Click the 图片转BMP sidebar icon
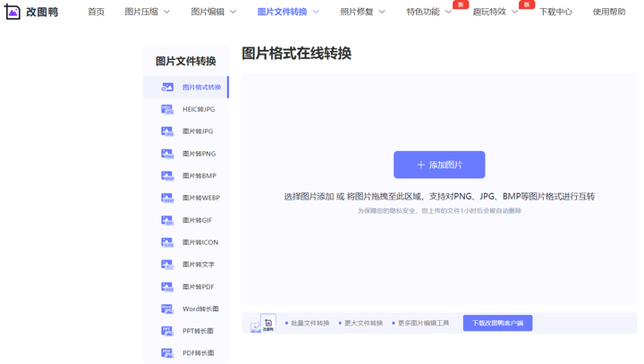Viewport: 644px width, 364px height. tap(167, 176)
